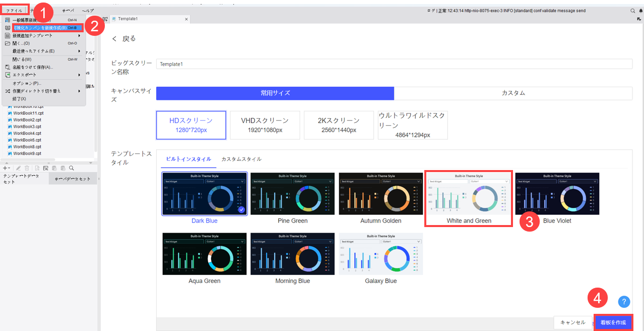
Task: Switch to カスタムスタイル tab
Action: point(241,159)
